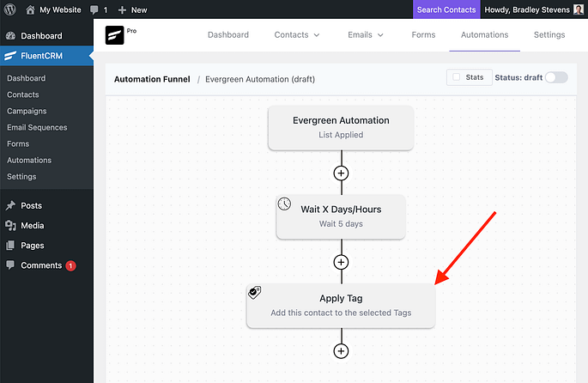The height and width of the screenshot is (383, 588).
Task: Open Email Sequences submenu item
Action: (x=37, y=128)
